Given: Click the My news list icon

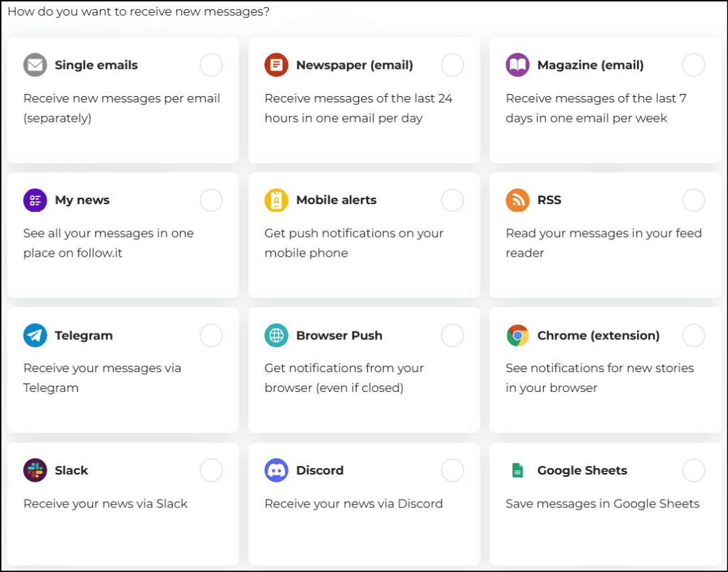Looking at the screenshot, I should pyautogui.click(x=36, y=200).
